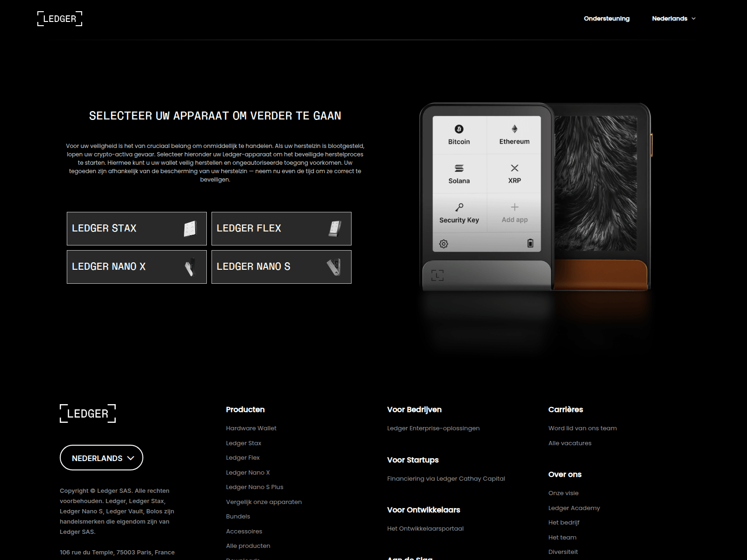Viewport: 747px width, 560px height.
Task: Open the Ledger Nano S Plus link
Action: [x=254, y=487]
